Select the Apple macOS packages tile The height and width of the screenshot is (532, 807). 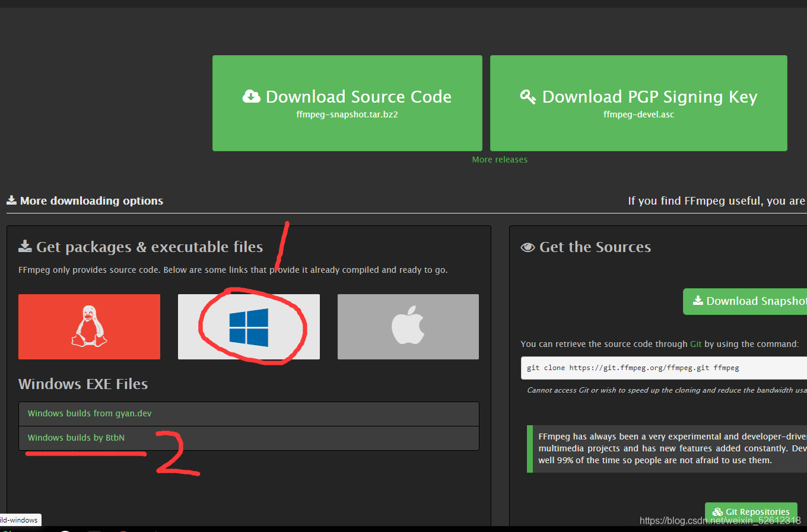click(408, 327)
